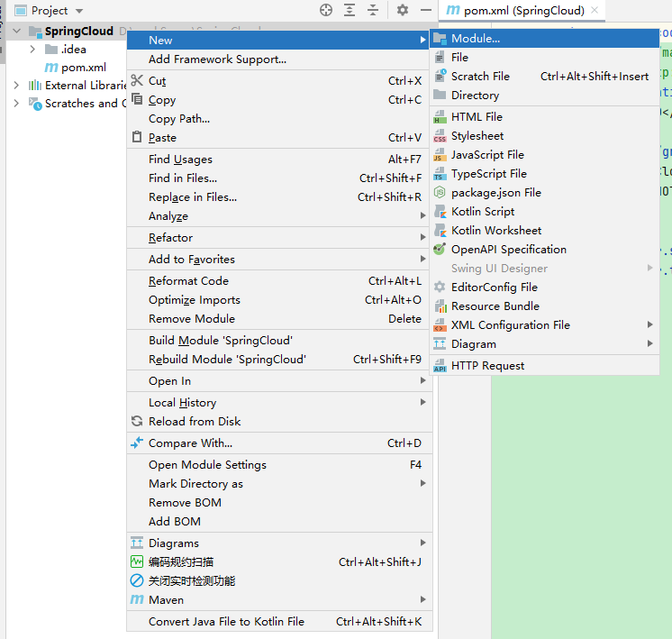Screen dimensions: 672x639
Task: Select Kotlin Worksheet in New submenu
Action: point(544,231)
